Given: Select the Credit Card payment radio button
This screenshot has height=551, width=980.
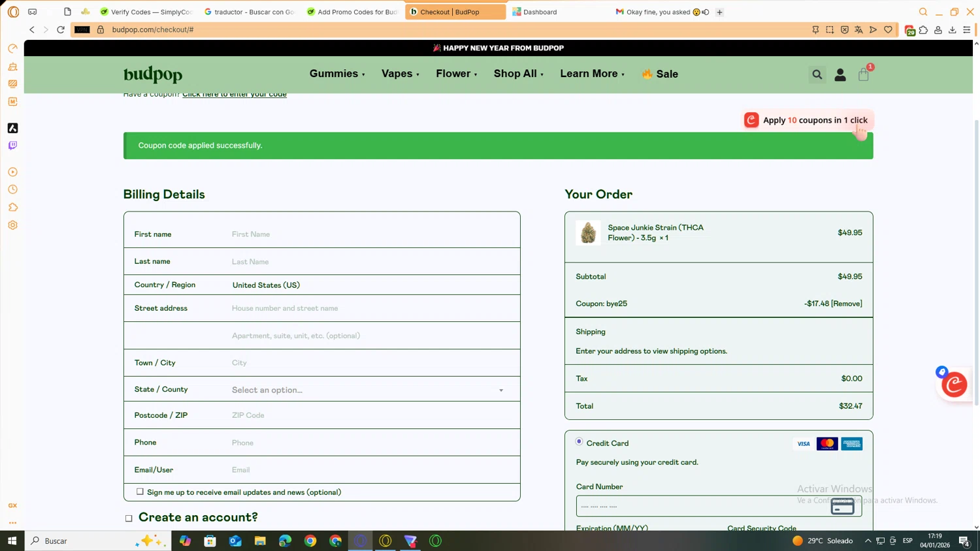Looking at the screenshot, I should point(579,442).
